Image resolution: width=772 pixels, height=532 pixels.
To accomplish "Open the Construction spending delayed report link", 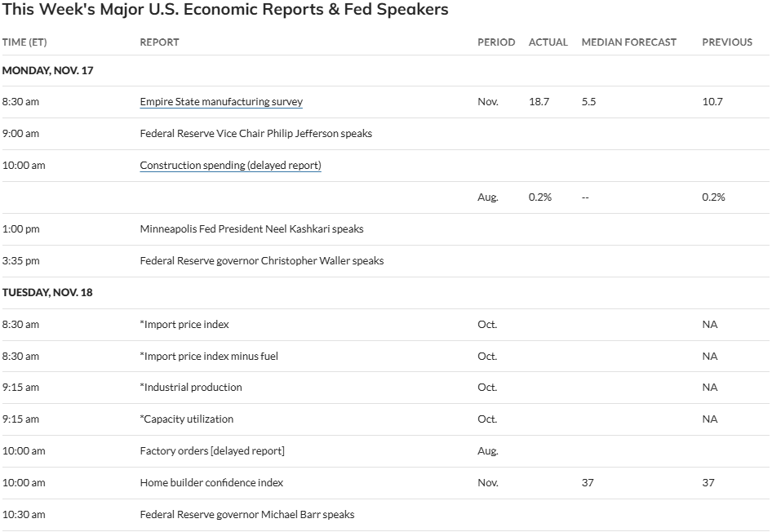I will [x=230, y=166].
